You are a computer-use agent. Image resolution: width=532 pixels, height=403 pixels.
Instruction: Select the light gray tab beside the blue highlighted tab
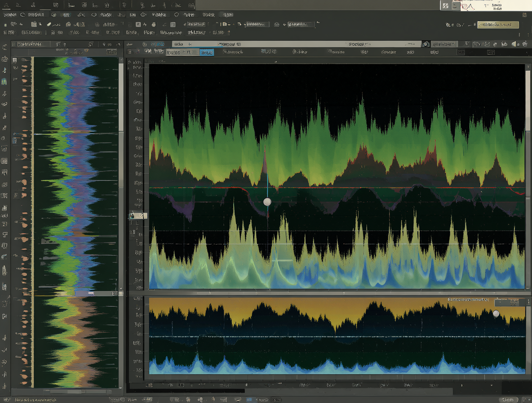(182, 52)
